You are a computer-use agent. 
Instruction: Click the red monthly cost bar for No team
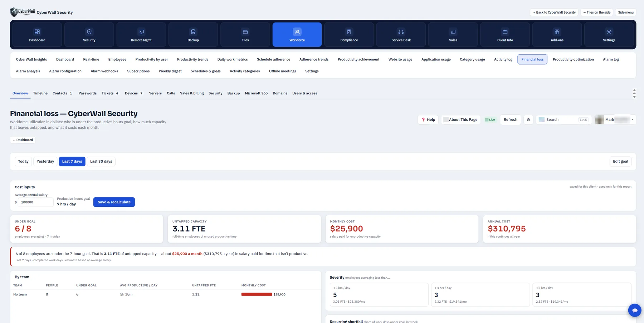coord(257,294)
